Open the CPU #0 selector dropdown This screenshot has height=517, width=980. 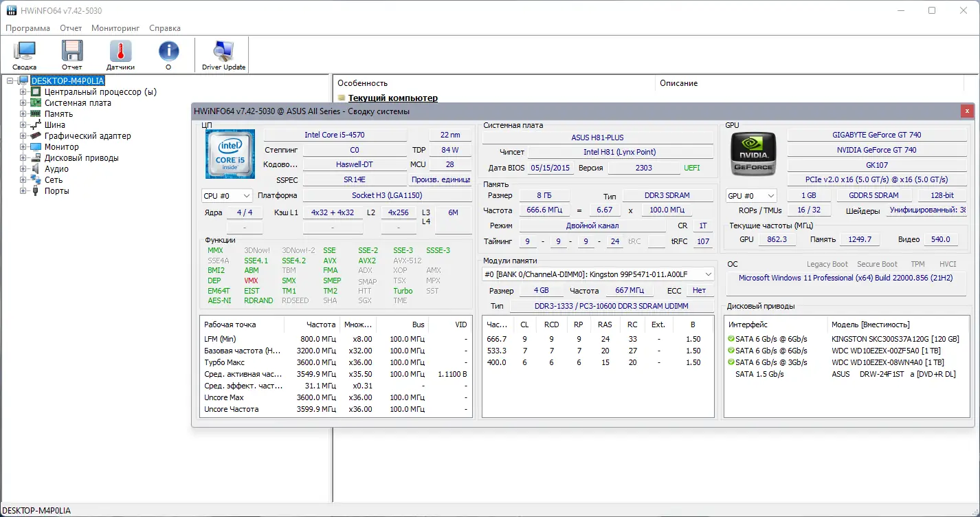click(x=227, y=196)
